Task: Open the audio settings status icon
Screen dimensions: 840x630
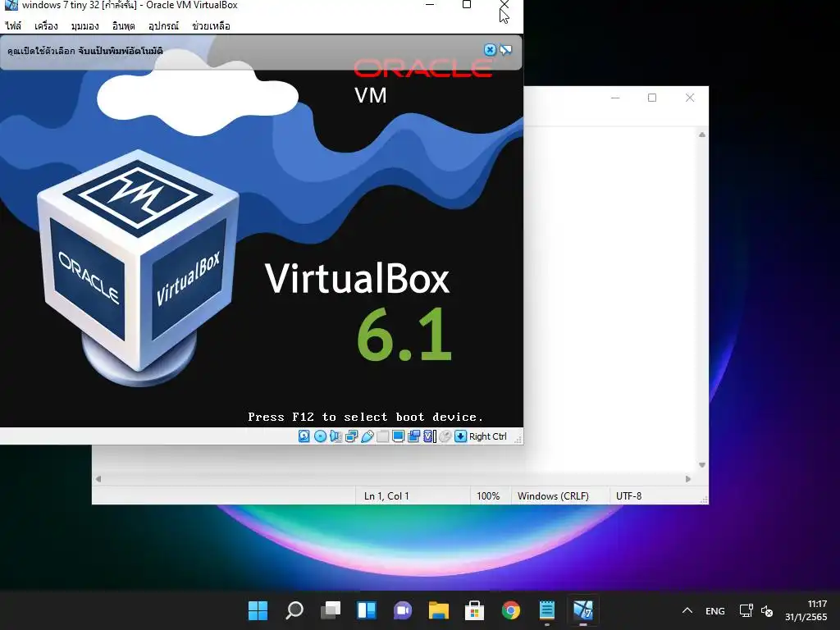Action: tap(336, 436)
